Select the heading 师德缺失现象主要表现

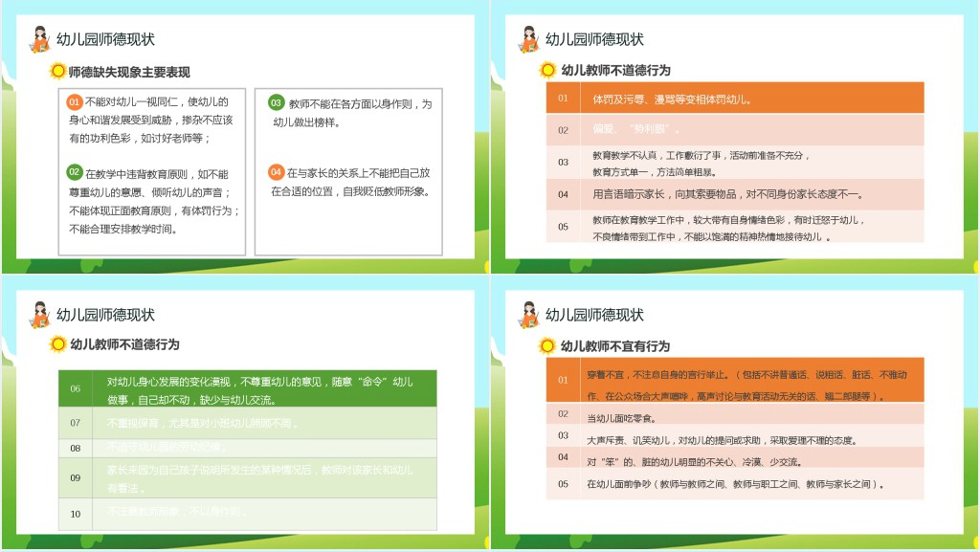129,73
